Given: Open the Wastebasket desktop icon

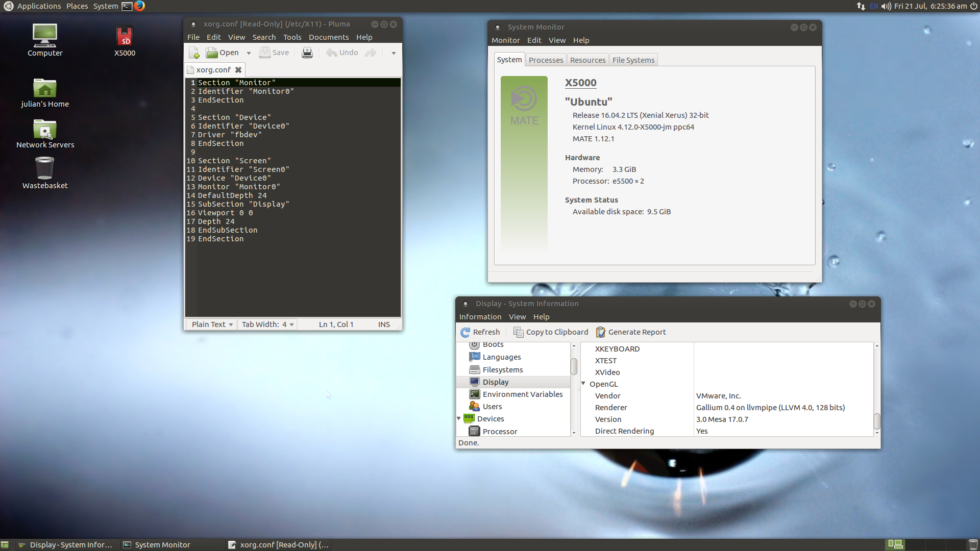Looking at the screenshot, I should click(x=45, y=168).
